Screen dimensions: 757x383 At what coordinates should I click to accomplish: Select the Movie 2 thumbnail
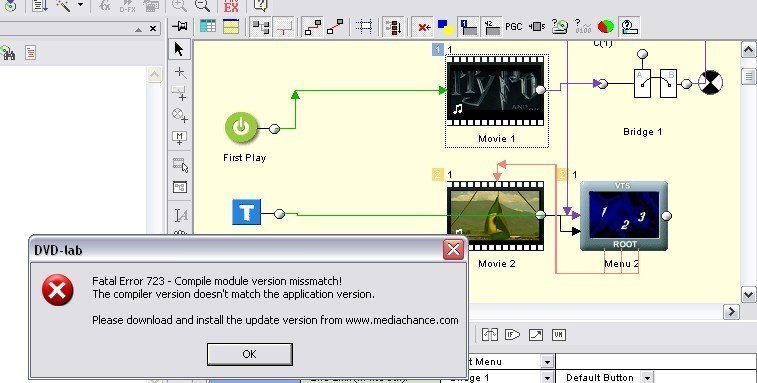point(496,216)
